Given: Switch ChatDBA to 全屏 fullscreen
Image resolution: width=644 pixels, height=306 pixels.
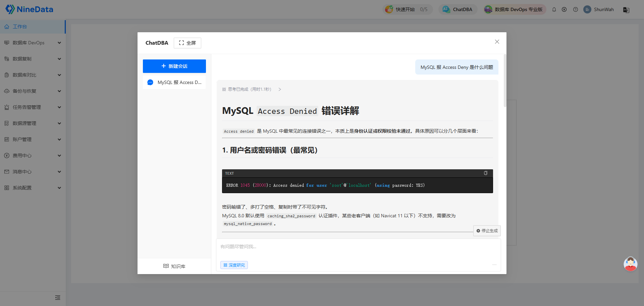Looking at the screenshot, I should pos(187,43).
